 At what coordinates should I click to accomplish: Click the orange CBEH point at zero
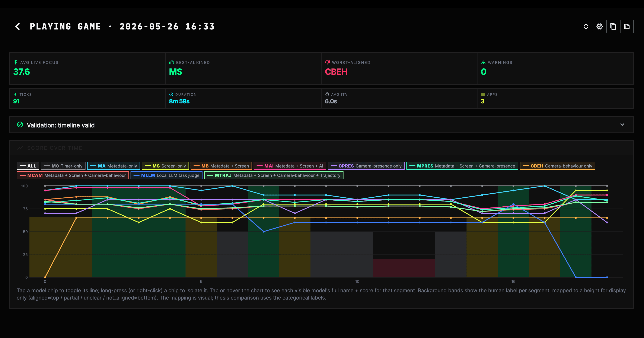point(45,277)
